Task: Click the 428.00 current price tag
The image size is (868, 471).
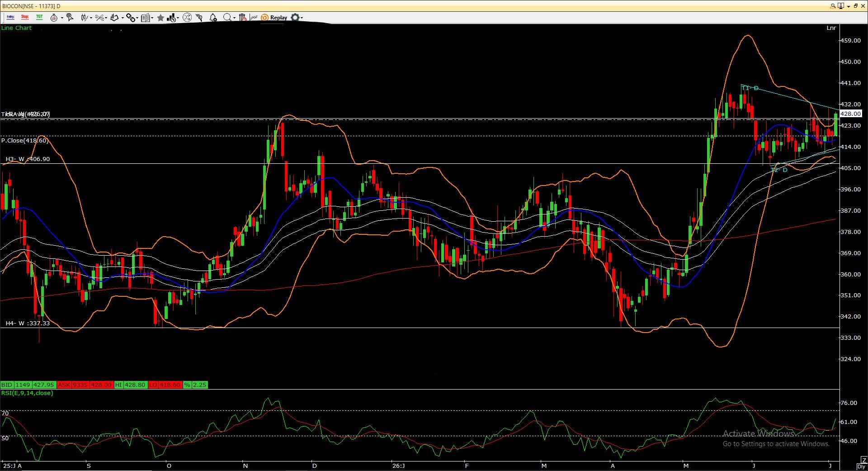Action: (x=850, y=114)
